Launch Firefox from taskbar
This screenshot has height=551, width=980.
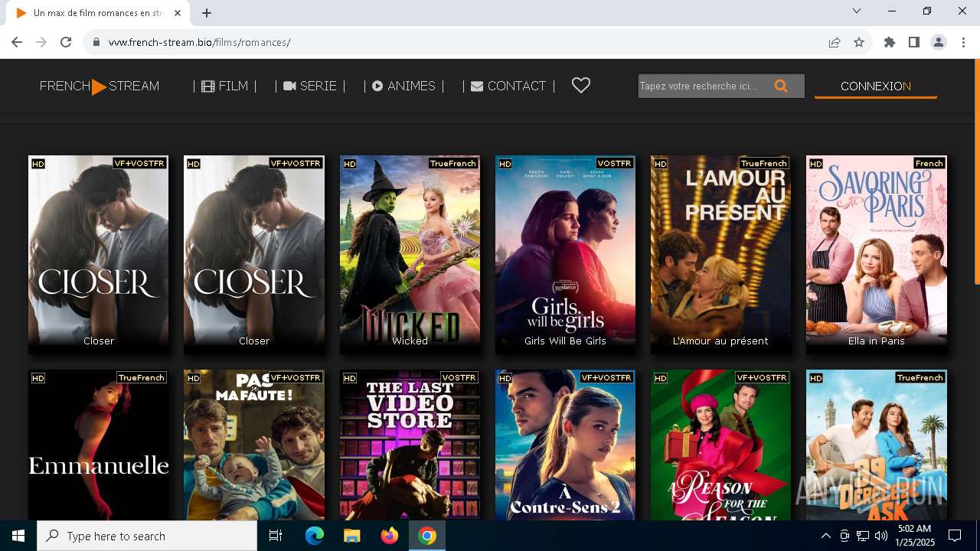pos(390,536)
